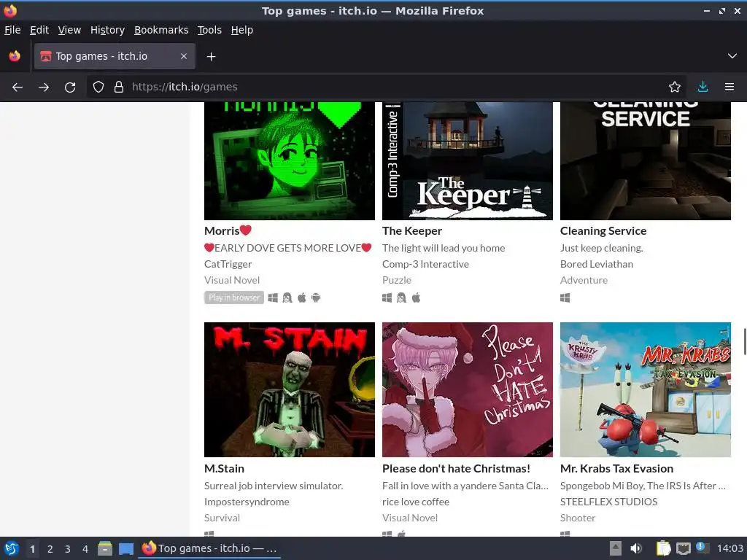The image size is (747, 560).
Task: Click the Morris green cover thumbnail
Action: 289,161
